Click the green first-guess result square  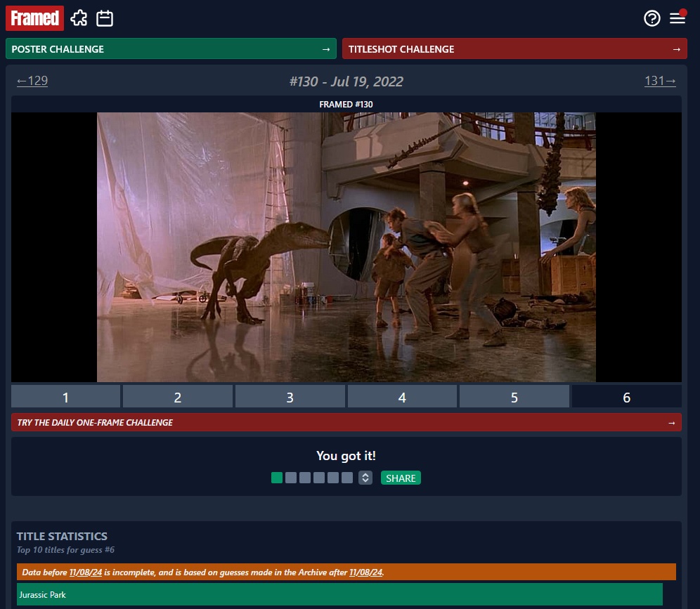[277, 478]
